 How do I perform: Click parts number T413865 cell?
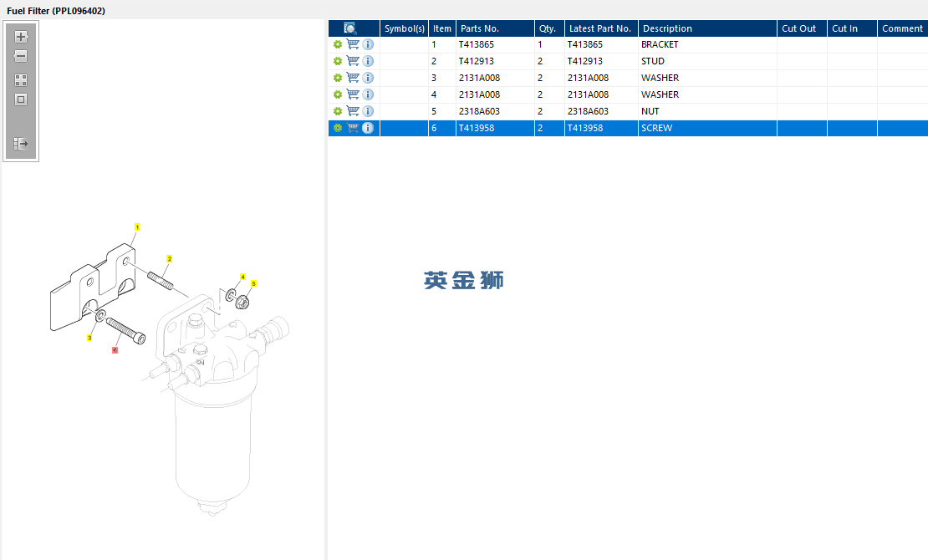coord(495,44)
